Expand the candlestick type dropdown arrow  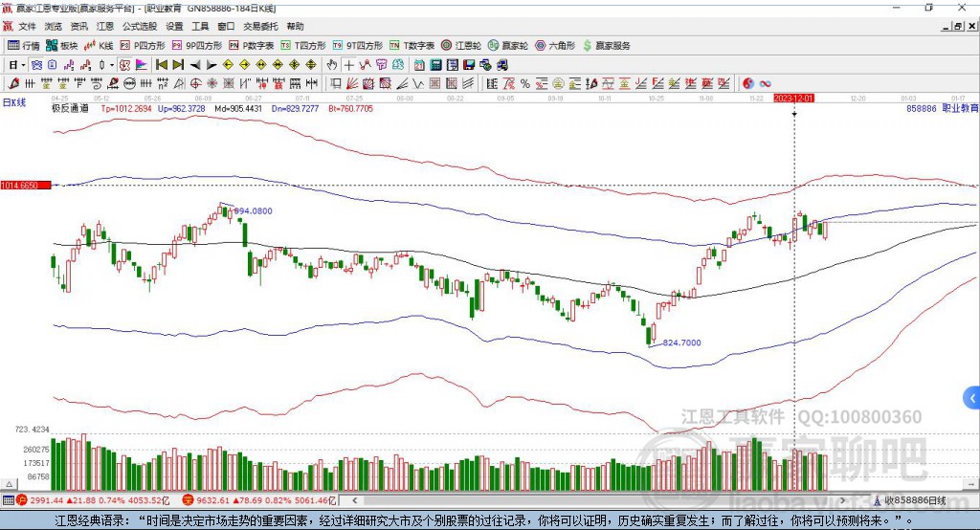coord(112,65)
